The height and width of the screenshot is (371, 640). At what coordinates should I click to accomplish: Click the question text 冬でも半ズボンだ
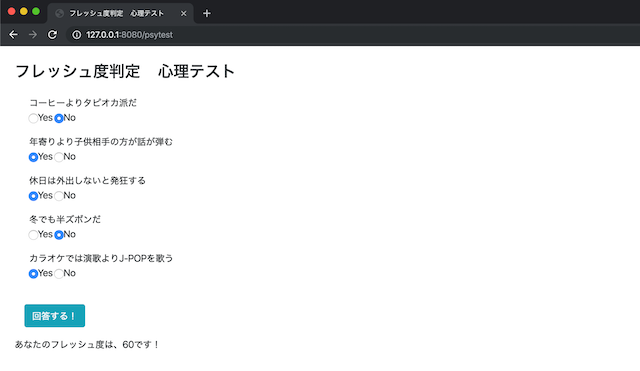click(x=65, y=219)
